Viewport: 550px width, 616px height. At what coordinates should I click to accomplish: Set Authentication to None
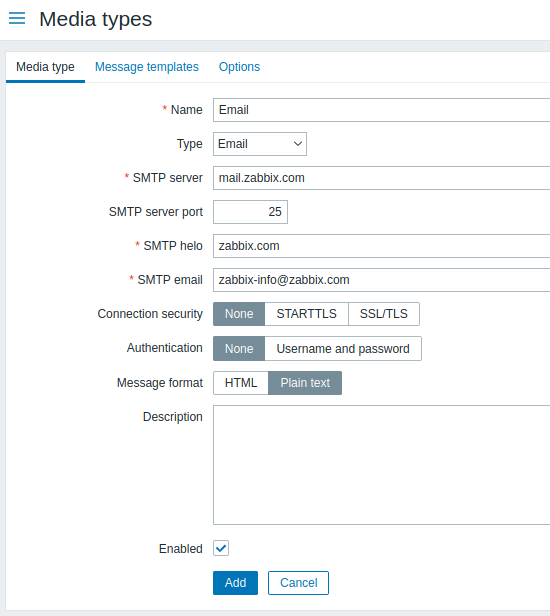pyautogui.click(x=239, y=348)
